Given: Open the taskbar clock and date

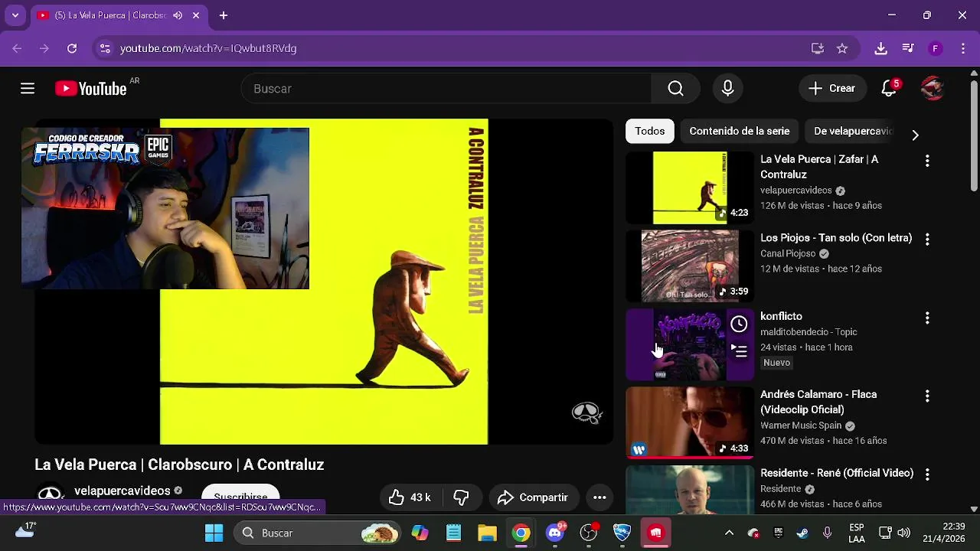Looking at the screenshot, I should [x=943, y=533].
